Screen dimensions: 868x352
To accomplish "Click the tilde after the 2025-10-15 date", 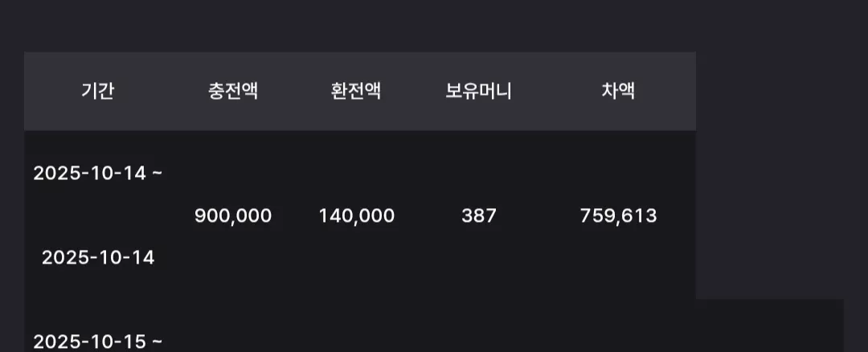I will point(157,342).
